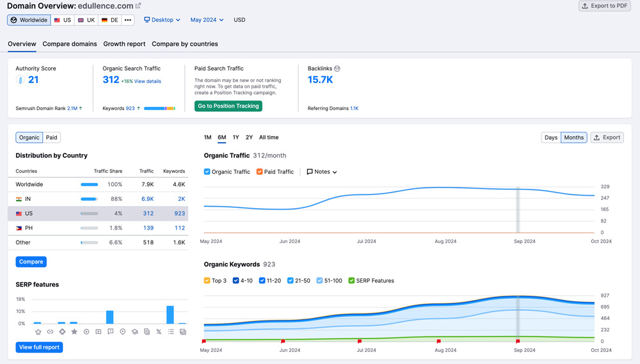This screenshot has height=364, width=640.
Task: Click the chart Export button
Action: tap(607, 138)
